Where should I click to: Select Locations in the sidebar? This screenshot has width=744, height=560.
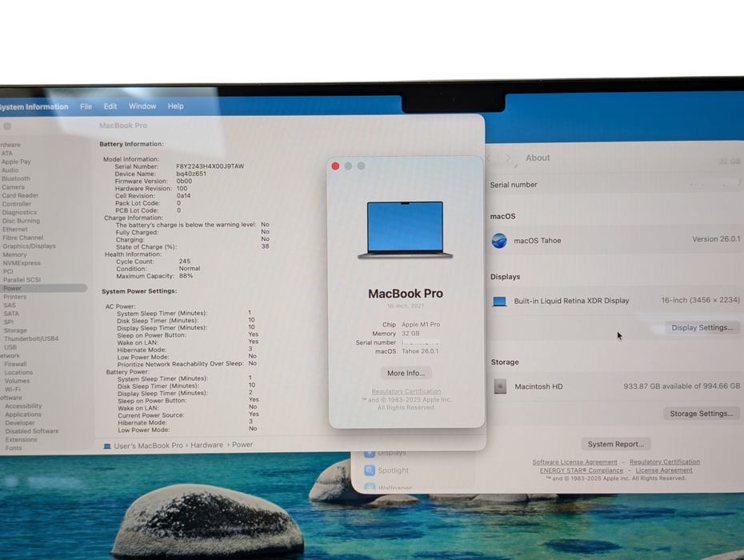(18, 373)
